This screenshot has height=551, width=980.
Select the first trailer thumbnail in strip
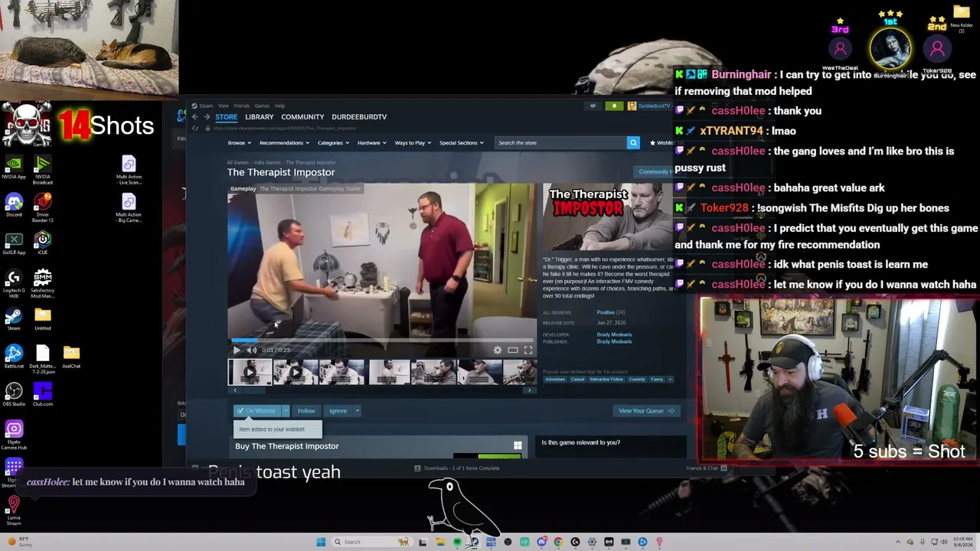pos(249,373)
